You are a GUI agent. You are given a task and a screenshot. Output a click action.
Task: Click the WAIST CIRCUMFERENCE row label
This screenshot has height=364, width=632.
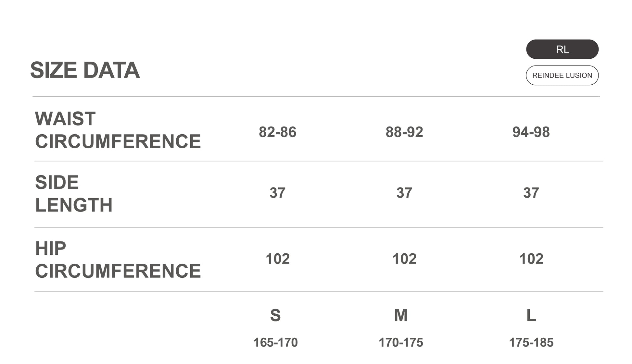[118, 130]
